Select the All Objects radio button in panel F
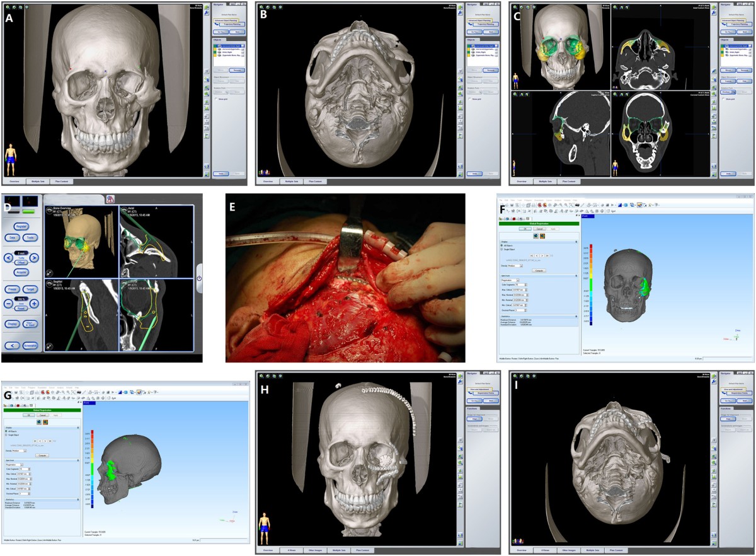756x556 pixels. click(x=502, y=245)
